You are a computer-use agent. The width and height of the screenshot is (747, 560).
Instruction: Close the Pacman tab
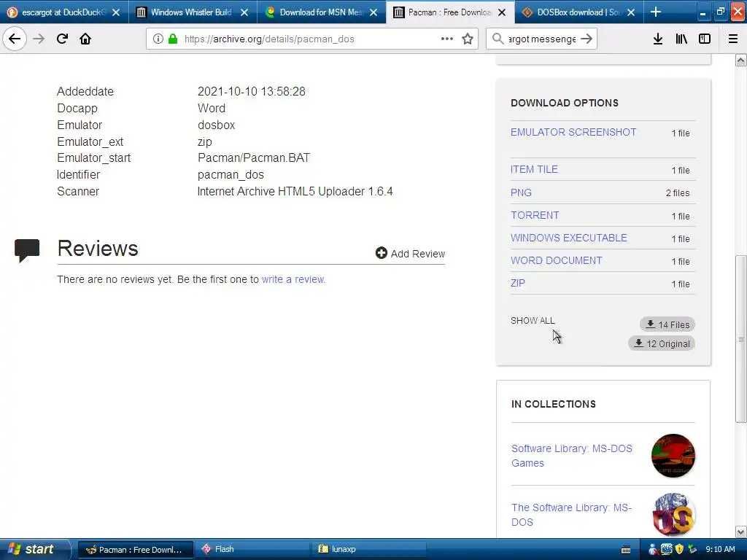[x=502, y=12]
